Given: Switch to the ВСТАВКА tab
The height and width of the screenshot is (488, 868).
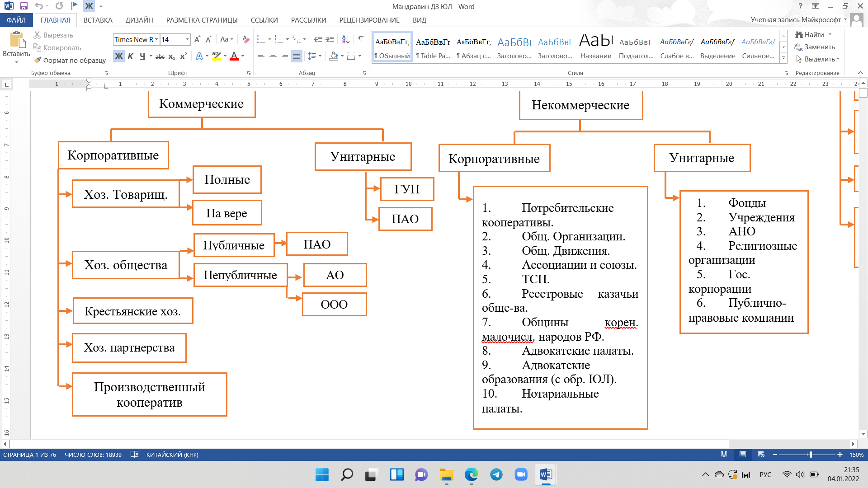Looking at the screenshot, I should [98, 20].
